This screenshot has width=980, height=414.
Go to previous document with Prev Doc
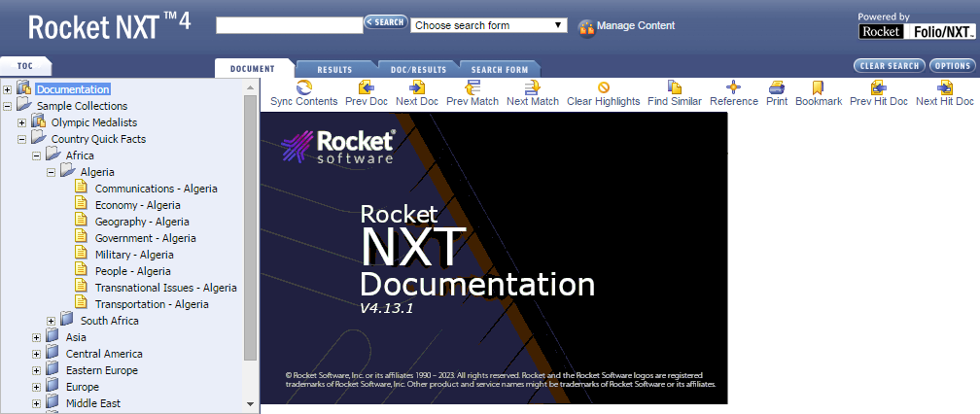coord(367,87)
